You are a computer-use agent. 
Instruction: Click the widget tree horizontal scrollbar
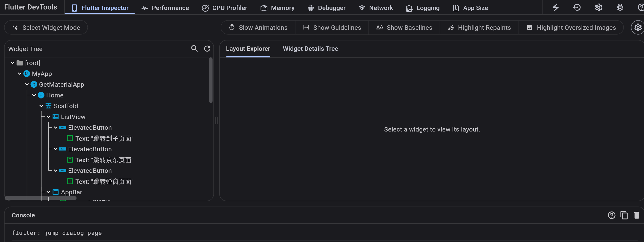(41, 198)
